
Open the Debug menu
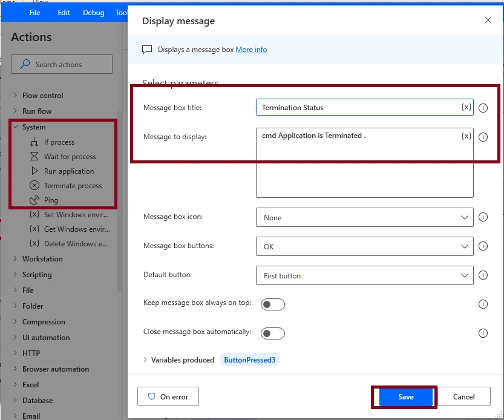94,13
